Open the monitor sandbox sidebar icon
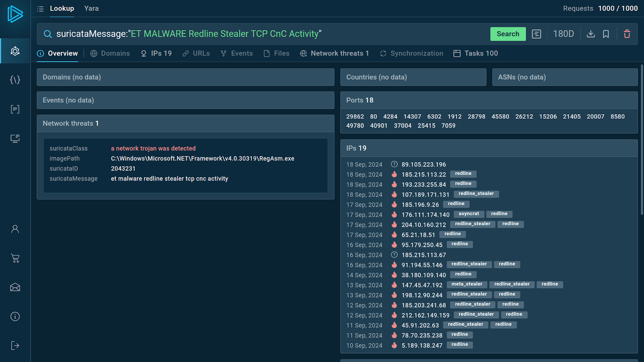This screenshot has height=362, width=644. click(15, 138)
